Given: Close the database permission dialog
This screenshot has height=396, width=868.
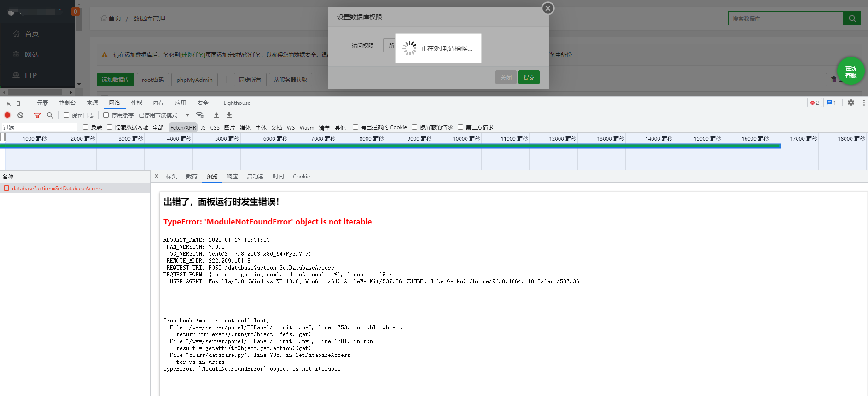Looking at the screenshot, I should [x=548, y=8].
